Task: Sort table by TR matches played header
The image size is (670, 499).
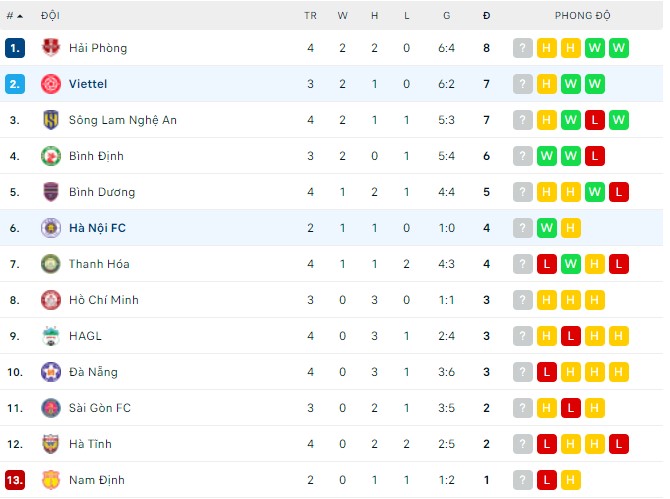Action: pyautogui.click(x=311, y=16)
